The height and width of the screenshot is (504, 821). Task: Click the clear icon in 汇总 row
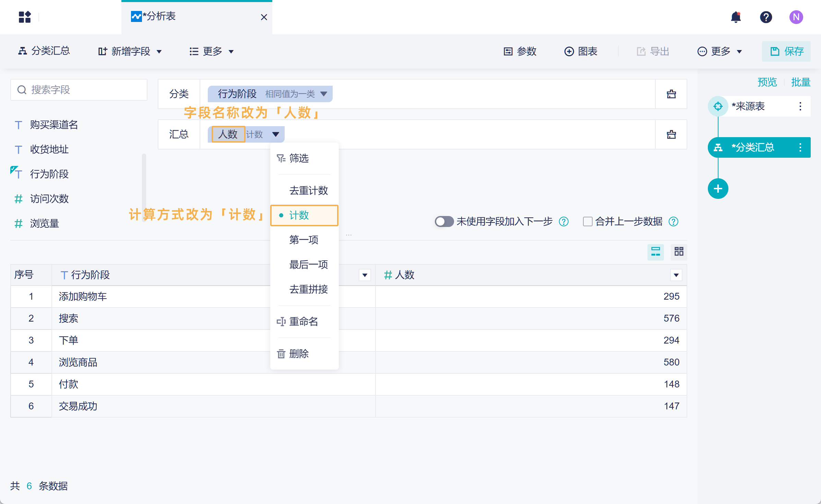[671, 134]
